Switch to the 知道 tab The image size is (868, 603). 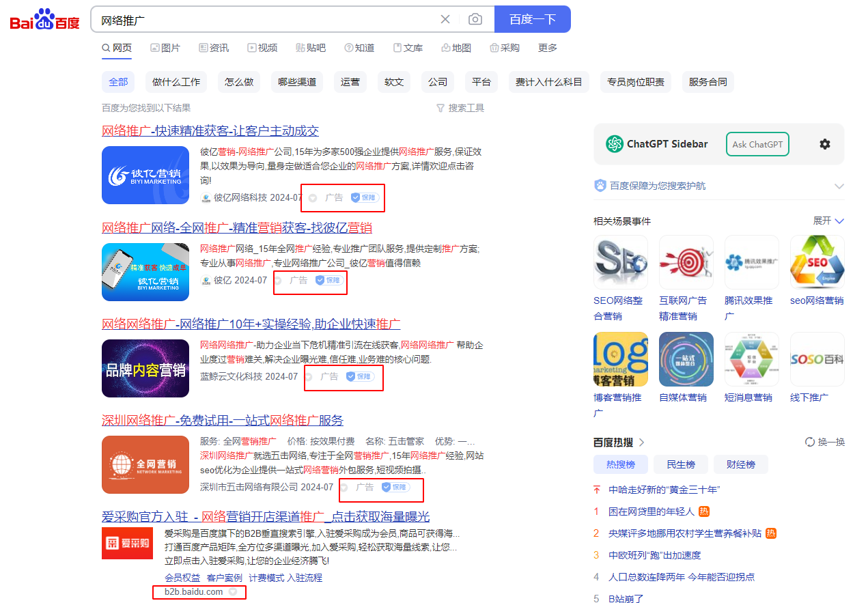[x=359, y=48]
